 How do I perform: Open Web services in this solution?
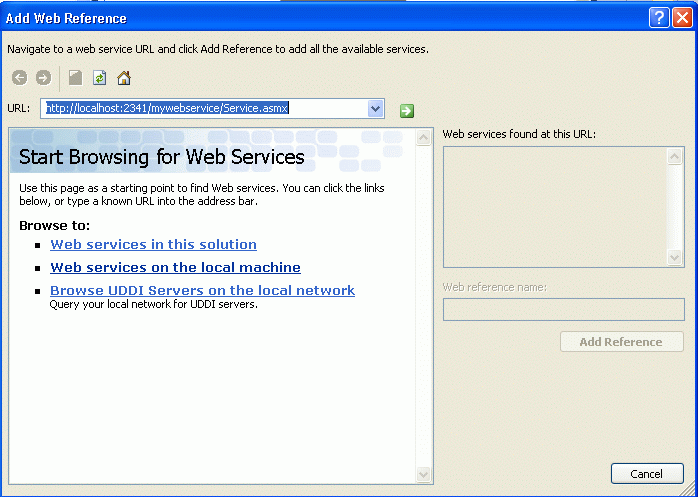(153, 244)
